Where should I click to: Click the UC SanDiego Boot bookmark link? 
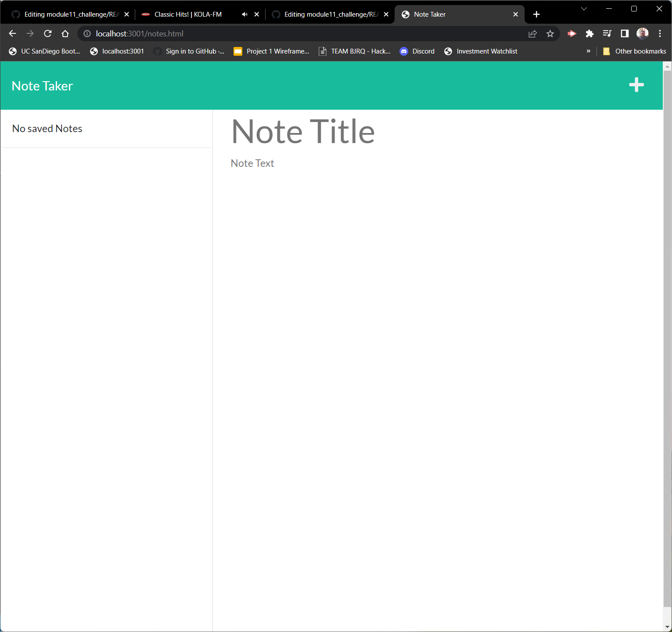coord(44,51)
